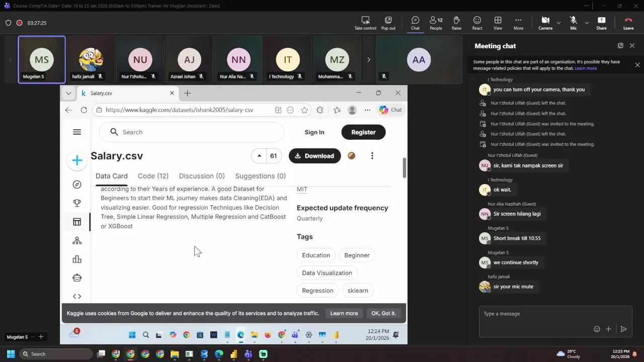
Task: Expand mic options dropdown arrow
Action: 587,23
